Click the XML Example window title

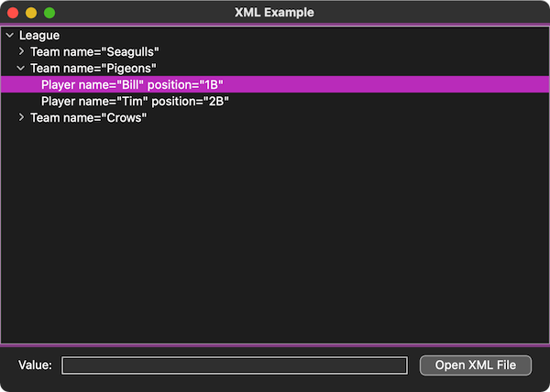point(274,13)
